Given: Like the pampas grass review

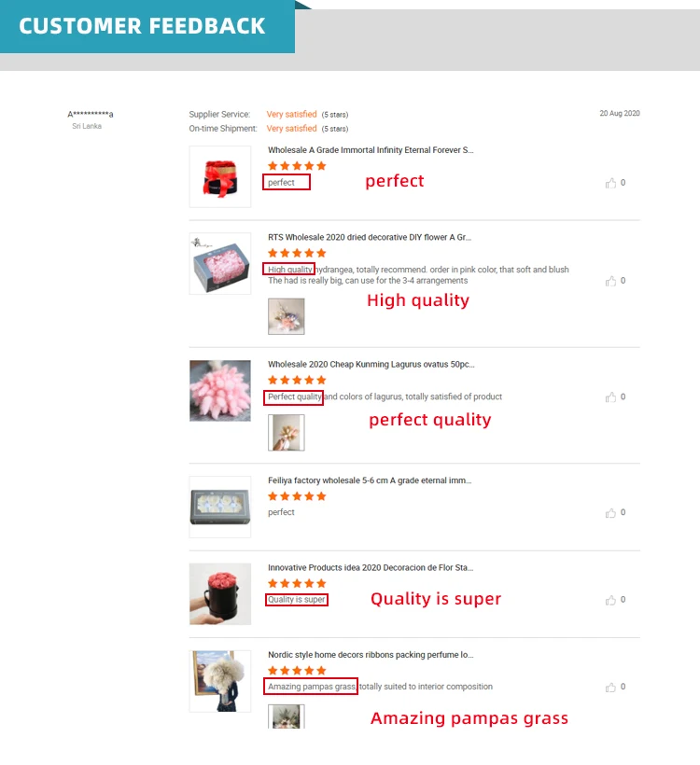Looking at the screenshot, I should 610,687.
